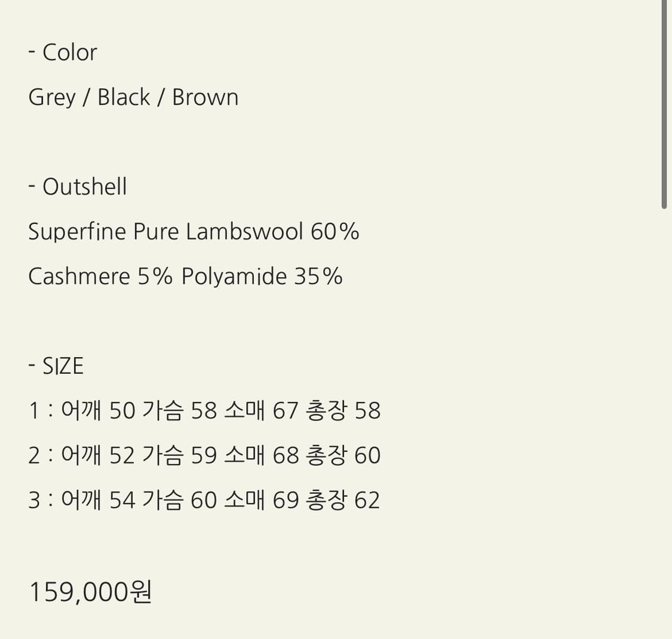
Task: Click 'Superfine Pure Lambswool 60%' line
Action: 194,232
